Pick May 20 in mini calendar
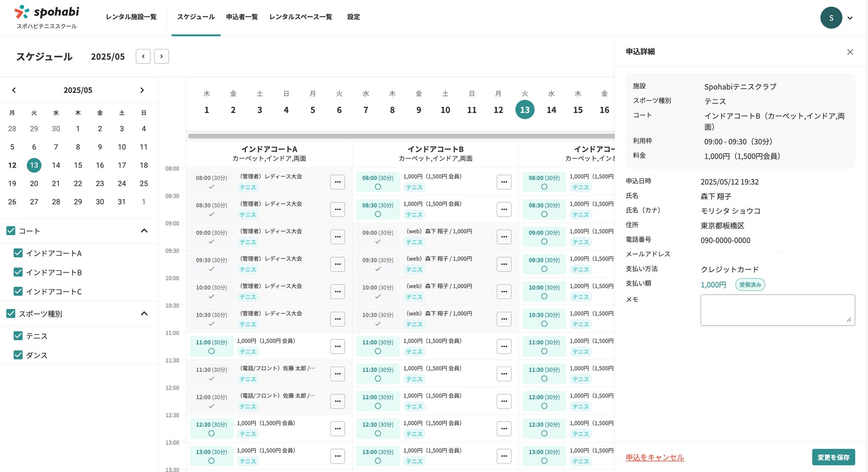This screenshot has height=472, width=868. [34, 184]
